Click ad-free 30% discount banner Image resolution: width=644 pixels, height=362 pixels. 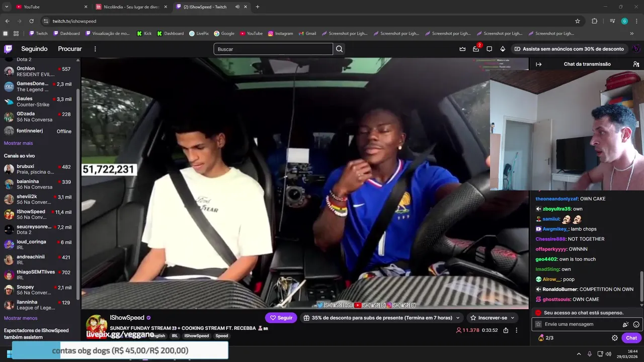tap(569, 49)
